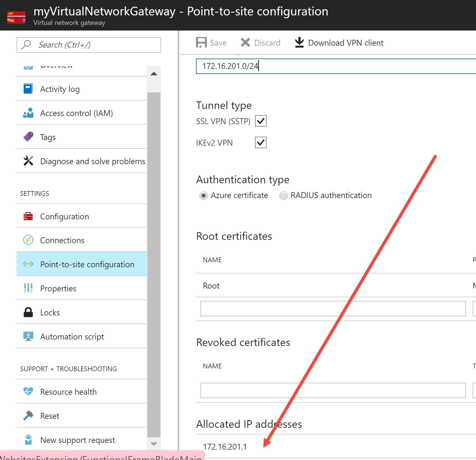Screen dimensions: 476x460
Task: Select the Azure certificate radio button
Action: pos(204,195)
